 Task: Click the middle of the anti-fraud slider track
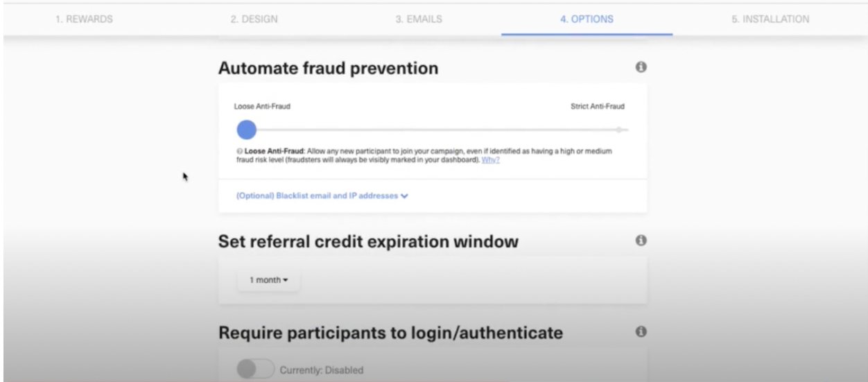coord(433,130)
